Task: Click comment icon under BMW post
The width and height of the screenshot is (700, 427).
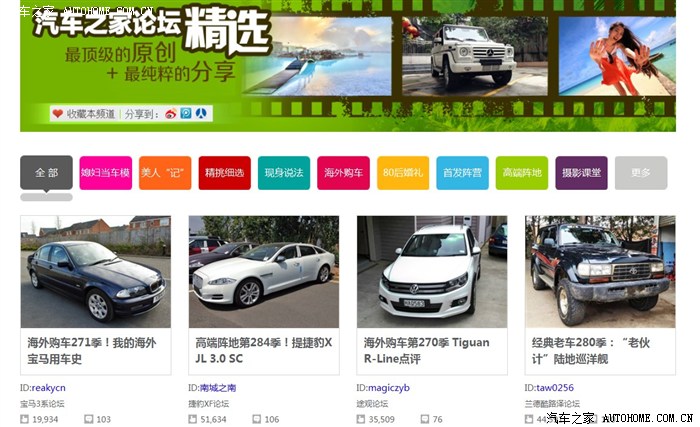Action: [x=89, y=419]
